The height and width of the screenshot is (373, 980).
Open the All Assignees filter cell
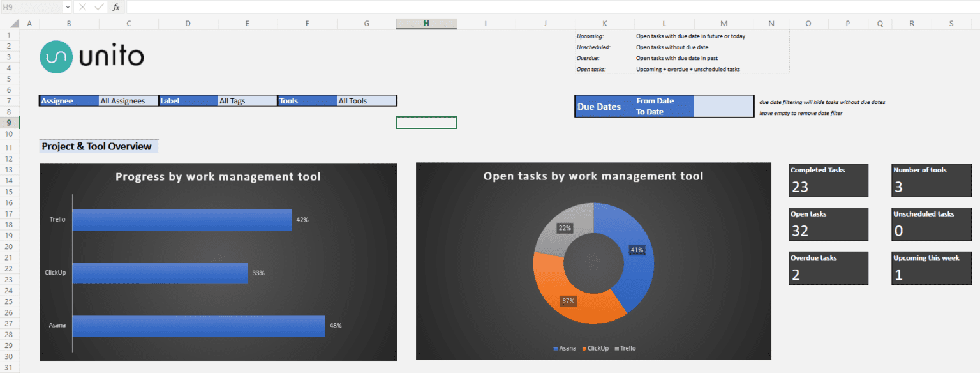(128, 100)
